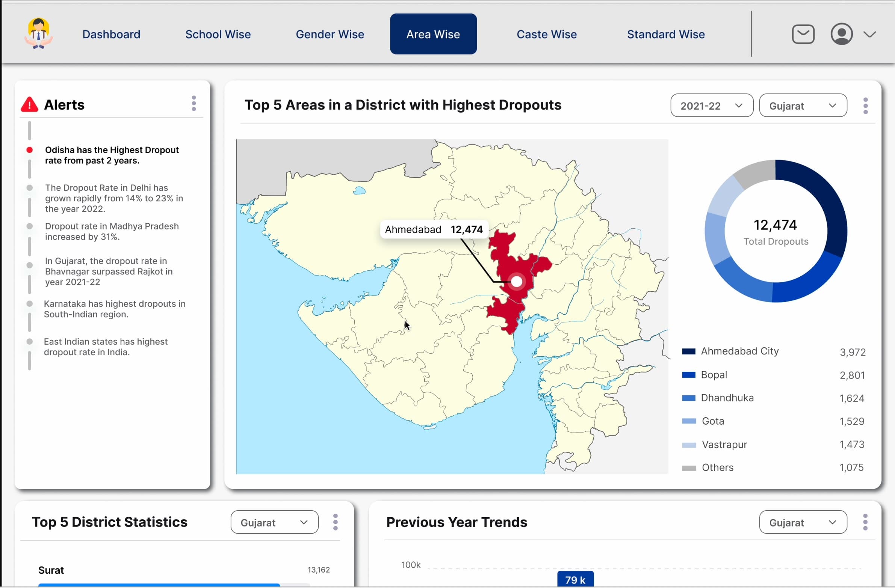Click the Others gray legend swatch

click(x=689, y=468)
